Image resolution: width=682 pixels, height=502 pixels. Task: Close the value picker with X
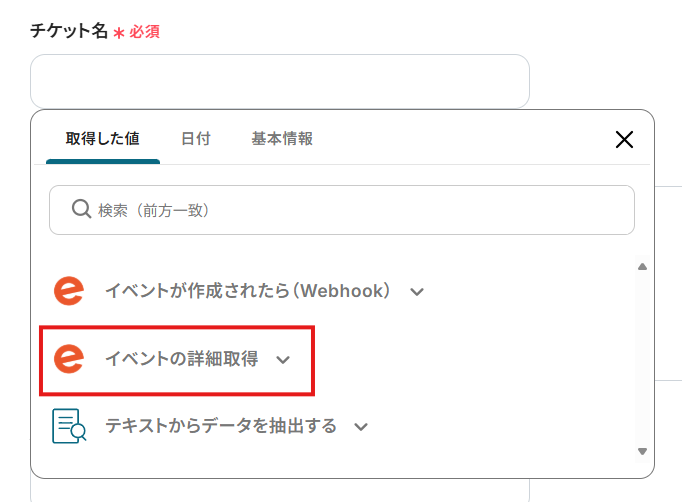[x=624, y=140]
